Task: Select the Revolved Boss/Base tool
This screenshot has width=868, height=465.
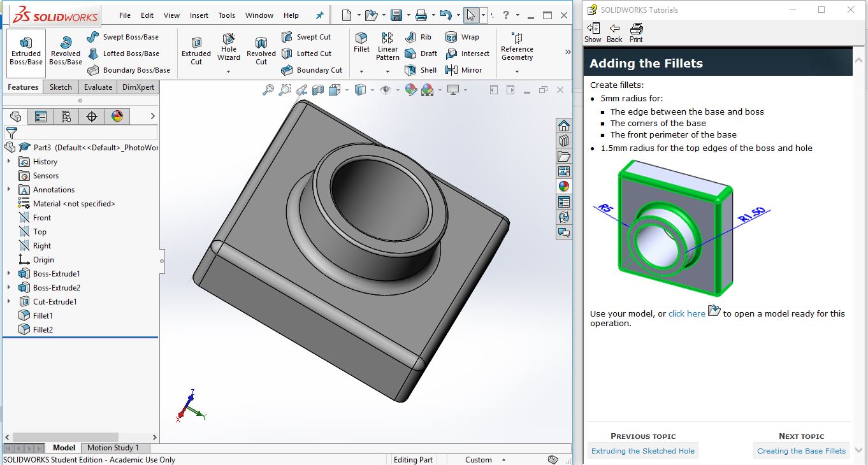Action: [x=66, y=52]
